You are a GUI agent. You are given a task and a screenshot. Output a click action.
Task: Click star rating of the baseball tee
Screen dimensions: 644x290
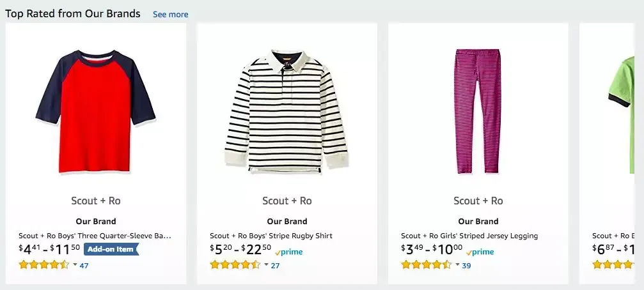point(43,265)
